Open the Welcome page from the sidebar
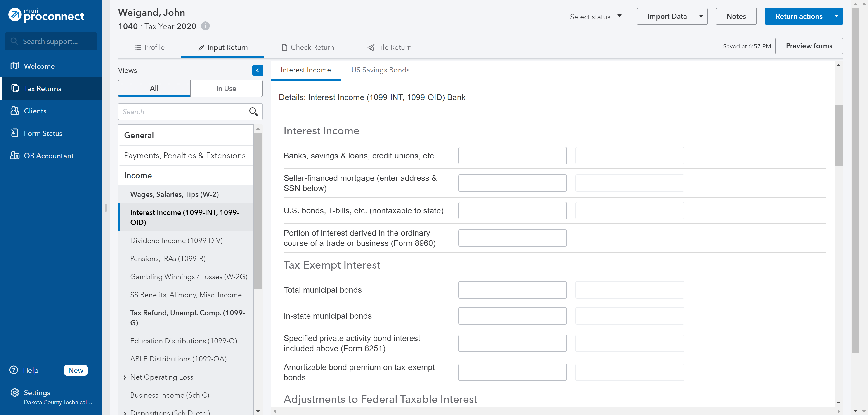The width and height of the screenshot is (868, 415). 39,66
